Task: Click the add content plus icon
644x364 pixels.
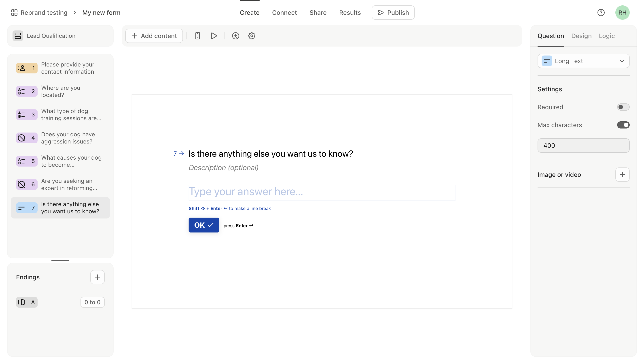Action: 134,36
